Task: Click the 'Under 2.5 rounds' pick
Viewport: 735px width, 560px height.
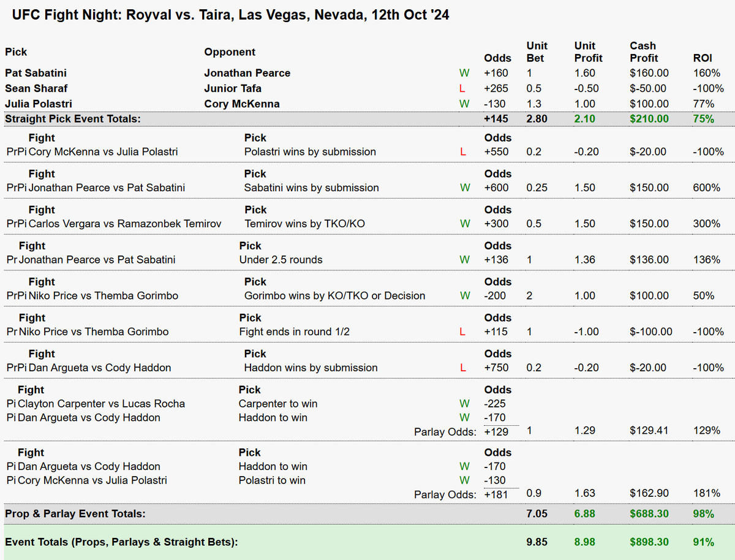Action: point(281,259)
